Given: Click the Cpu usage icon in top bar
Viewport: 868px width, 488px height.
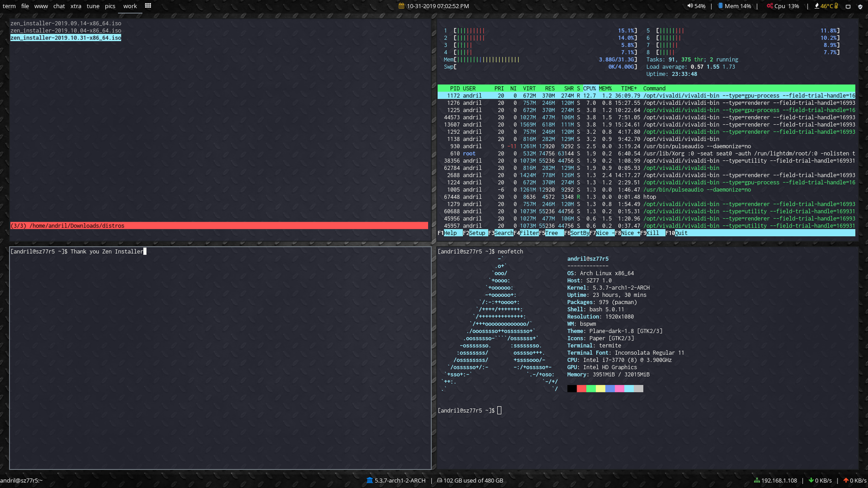Looking at the screenshot, I should pyautogui.click(x=770, y=6).
